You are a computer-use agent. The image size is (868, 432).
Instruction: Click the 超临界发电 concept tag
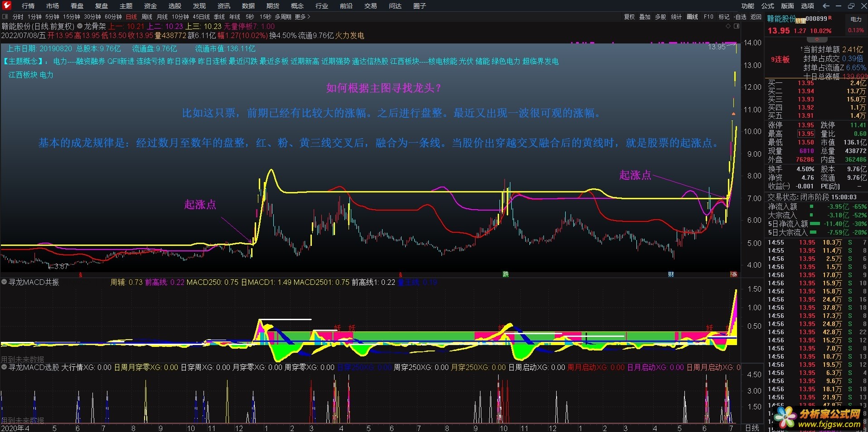click(540, 61)
